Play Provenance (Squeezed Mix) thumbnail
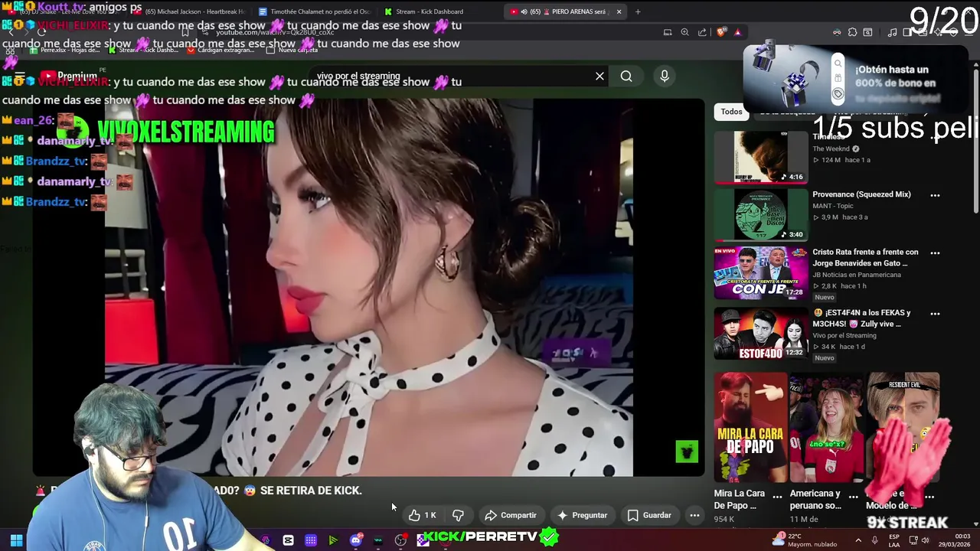The width and height of the screenshot is (980, 551). click(x=760, y=215)
